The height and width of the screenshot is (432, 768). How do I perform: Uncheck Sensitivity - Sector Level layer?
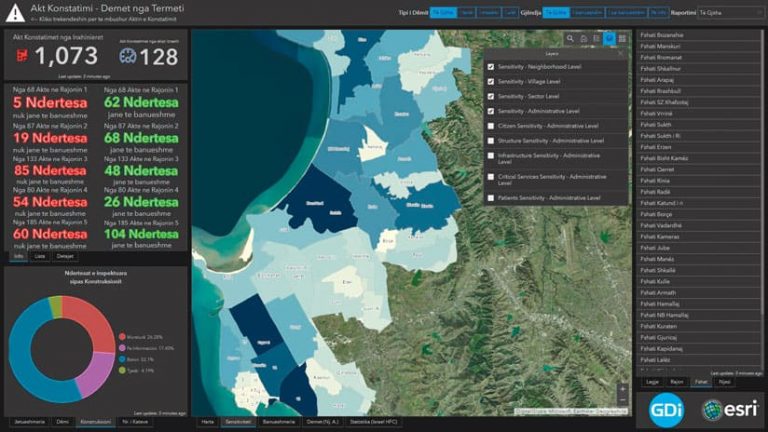[491, 96]
